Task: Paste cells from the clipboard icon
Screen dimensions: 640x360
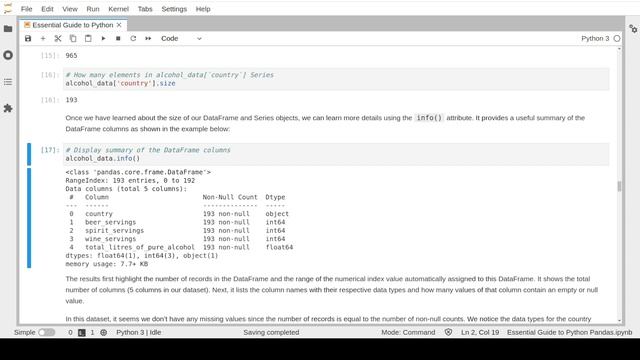Action: click(x=88, y=38)
